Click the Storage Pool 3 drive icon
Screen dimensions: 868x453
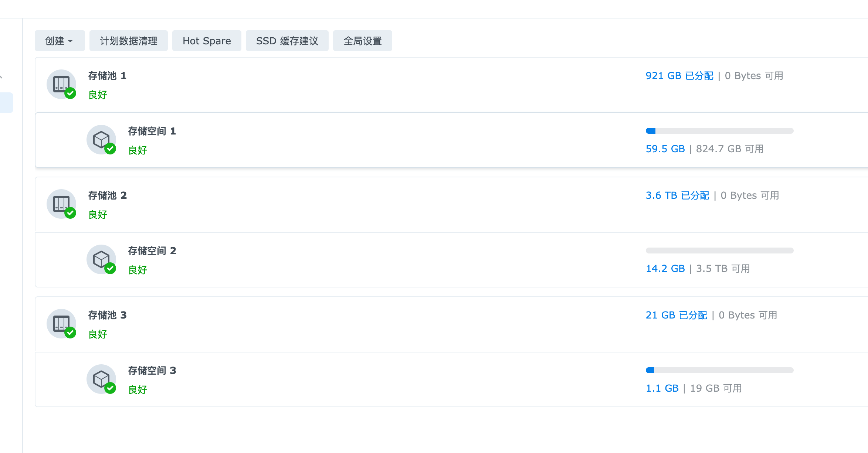(61, 323)
